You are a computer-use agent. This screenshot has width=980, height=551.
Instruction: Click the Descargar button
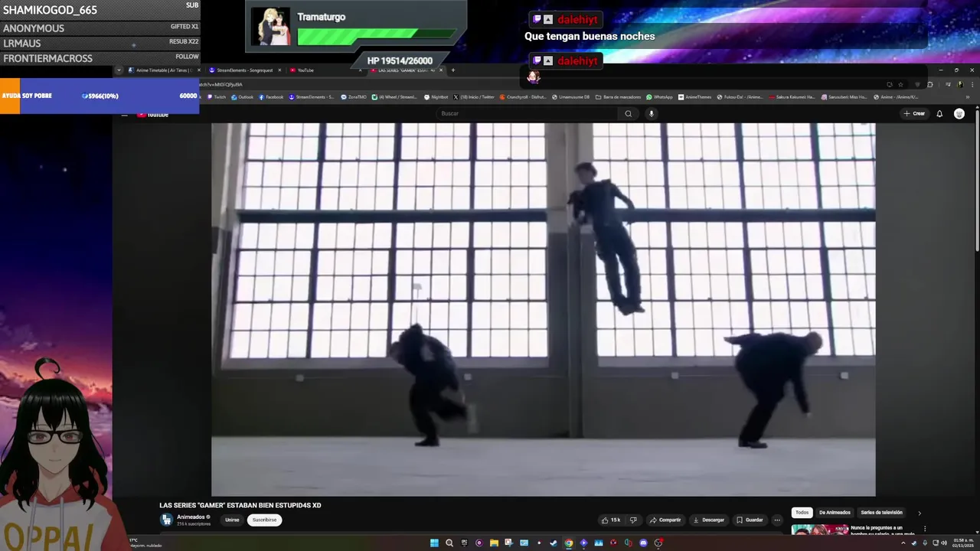(x=708, y=520)
